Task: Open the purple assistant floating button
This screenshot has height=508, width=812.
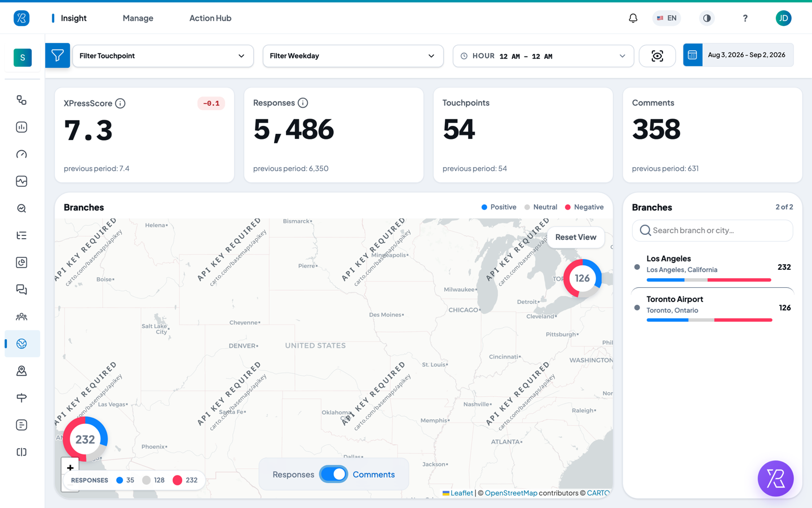Action: (775, 479)
